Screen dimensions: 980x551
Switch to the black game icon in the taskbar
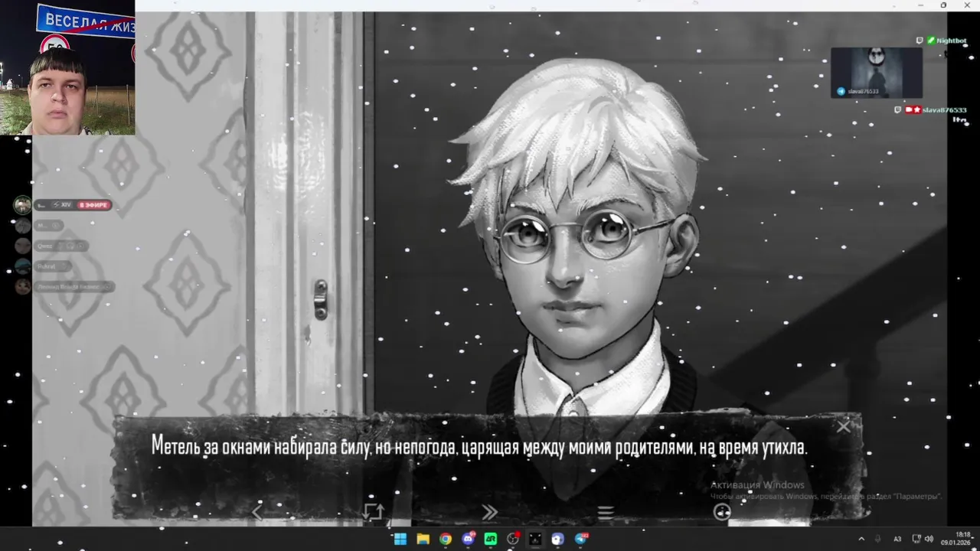535,539
